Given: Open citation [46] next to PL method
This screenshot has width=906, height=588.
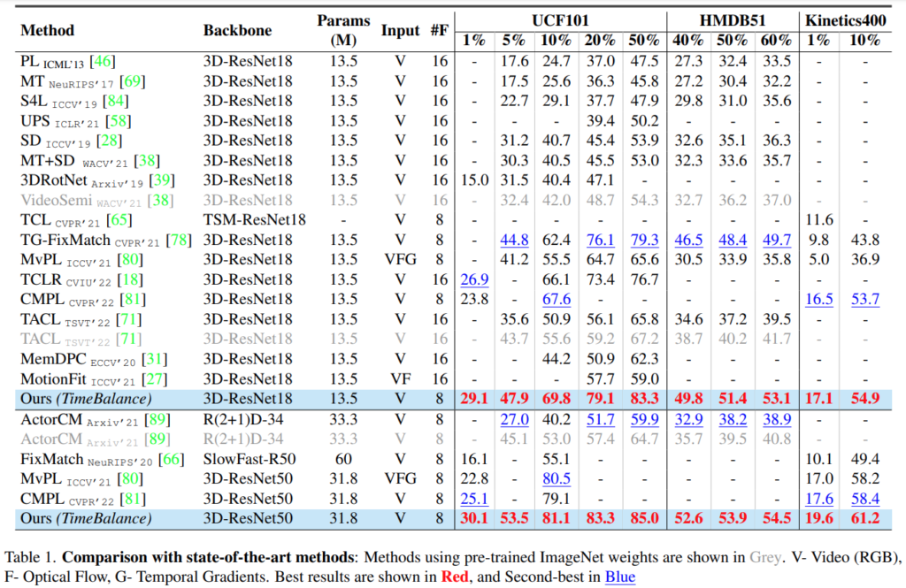Looking at the screenshot, I should click(103, 62).
